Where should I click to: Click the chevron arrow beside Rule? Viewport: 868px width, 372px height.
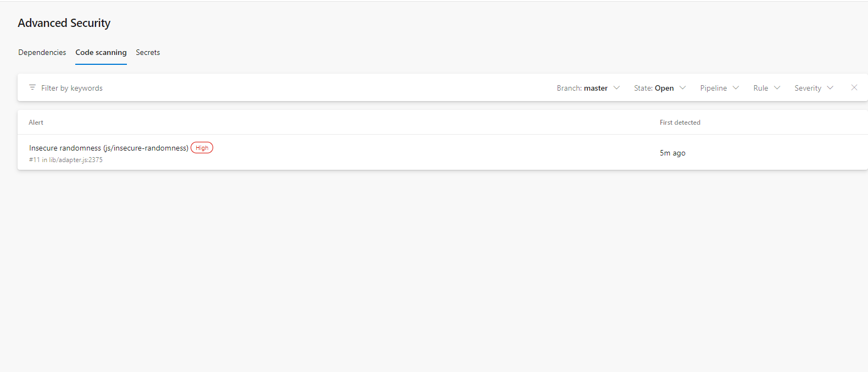(777, 88)
